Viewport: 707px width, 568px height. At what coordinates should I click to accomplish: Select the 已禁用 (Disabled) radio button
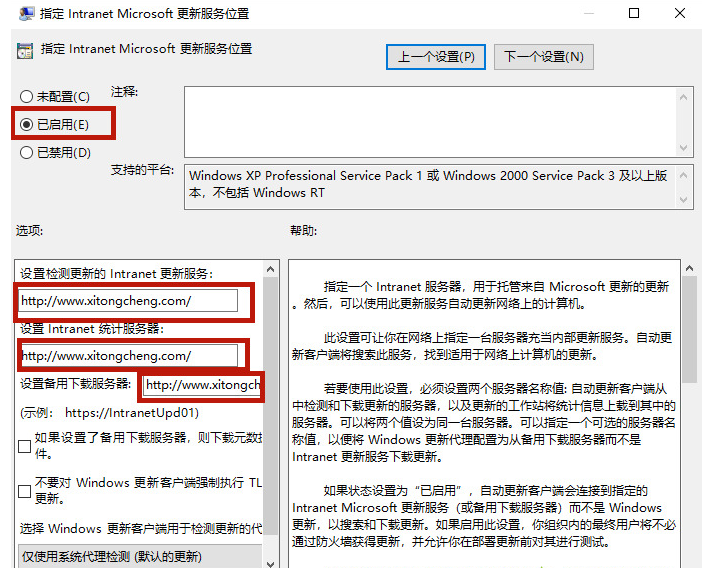[x=27, y=153]
